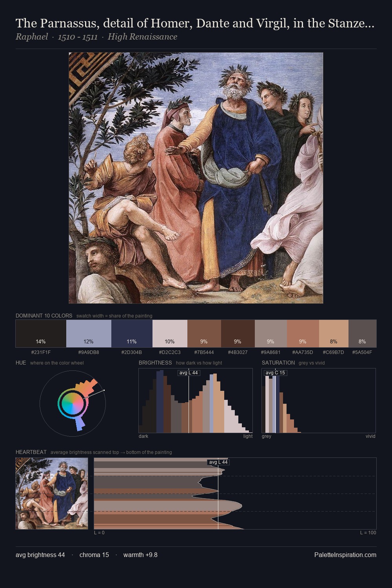Click the #AA735D terracotta swatch
The width and height of the screenshot is (392, 588).
point(303,334)
